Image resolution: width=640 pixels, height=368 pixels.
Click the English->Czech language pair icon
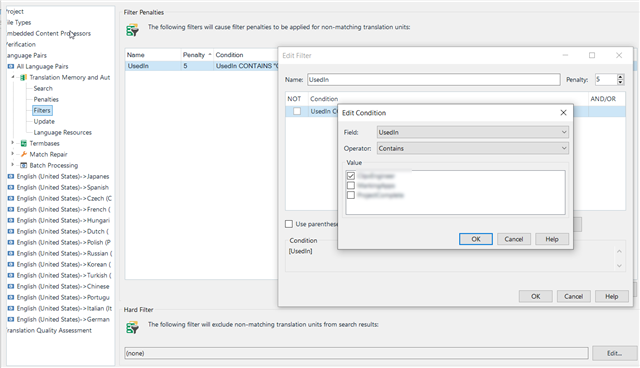(x=11, y=198)
